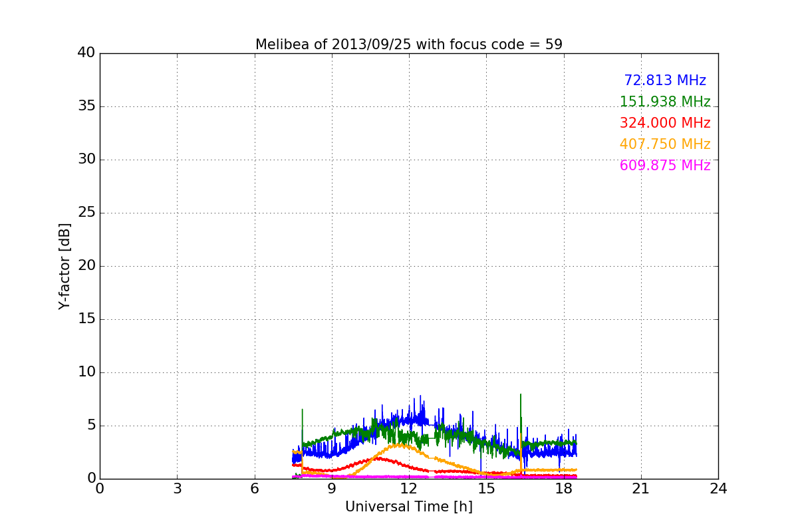798x532 pixels.
Task: Click the plot title mentioning Melibea
Action: point(409,45)
